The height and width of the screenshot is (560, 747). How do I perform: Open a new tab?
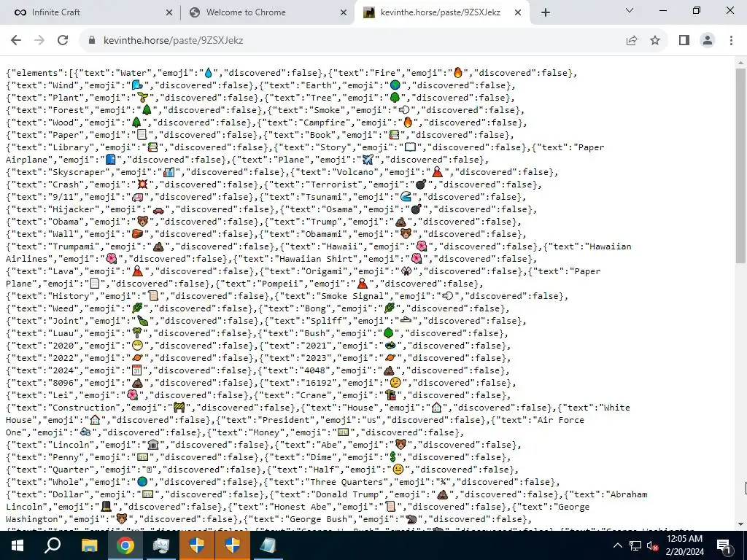tap(546, 13)
